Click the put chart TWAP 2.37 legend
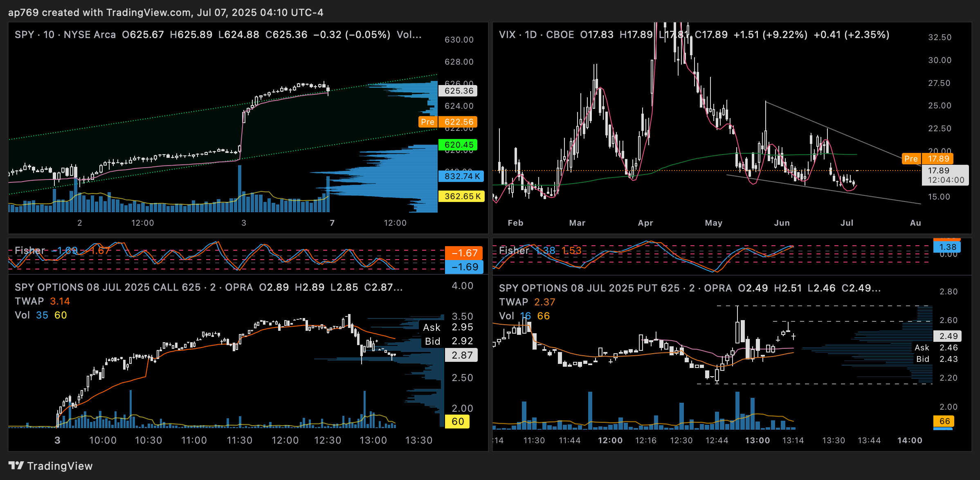This screenshot has height=480, width=980. click(527, 302)
